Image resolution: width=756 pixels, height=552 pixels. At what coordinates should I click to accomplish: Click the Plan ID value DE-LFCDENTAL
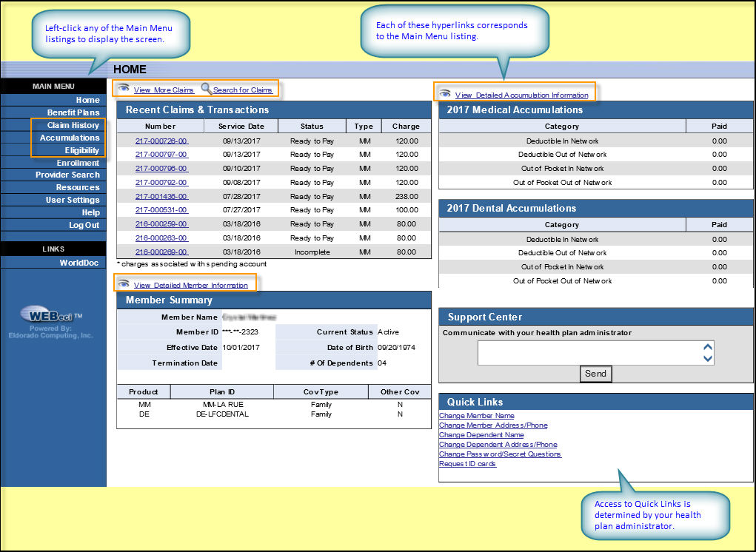223,414
